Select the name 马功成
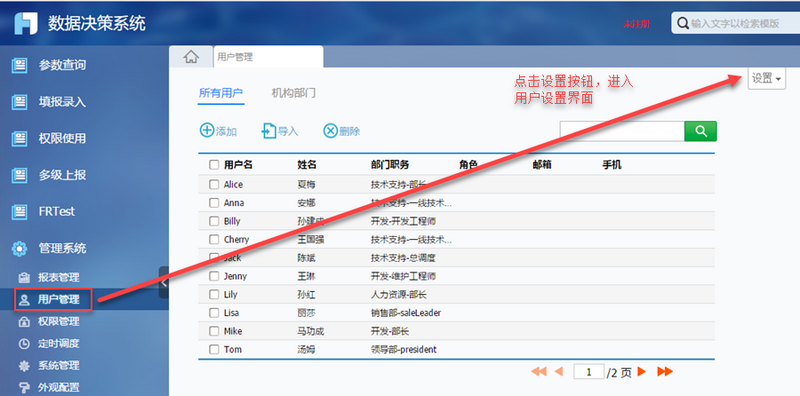Viewport: 800px width, 396px height. pyautogui.click(x=311, y=331)
